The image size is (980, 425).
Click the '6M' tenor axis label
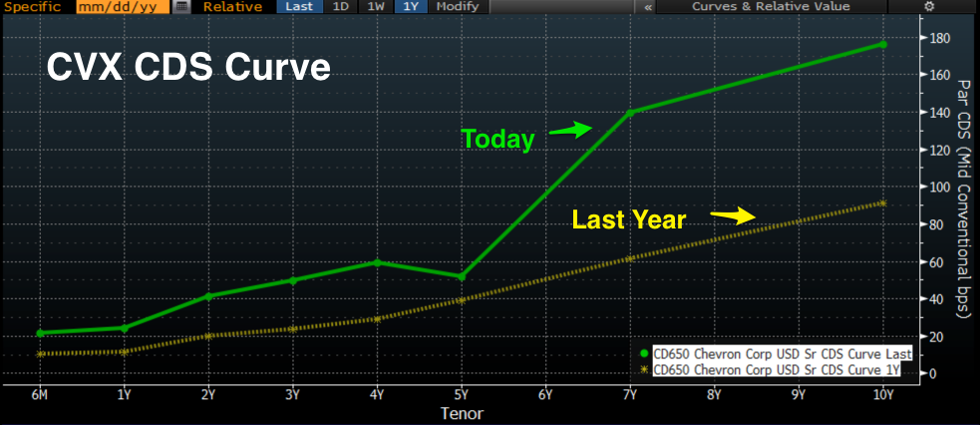point(40,395)
